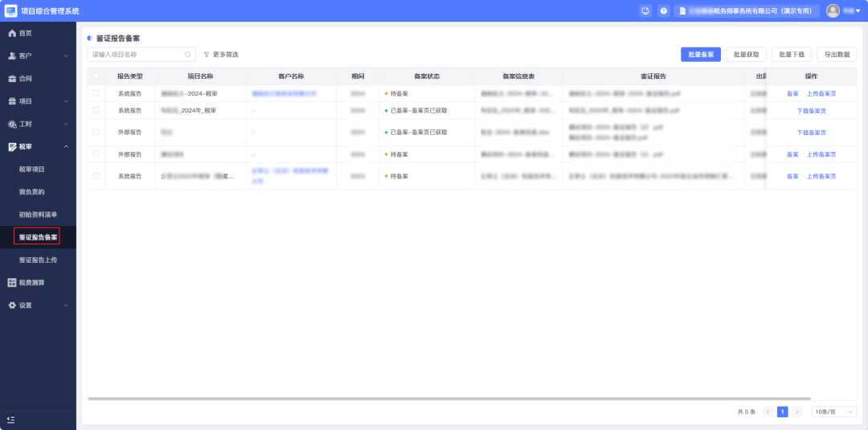This screenshot has width=868, height=430.
Task: Check the row with 2024-税审 project
Action: [x=96, y=93]
